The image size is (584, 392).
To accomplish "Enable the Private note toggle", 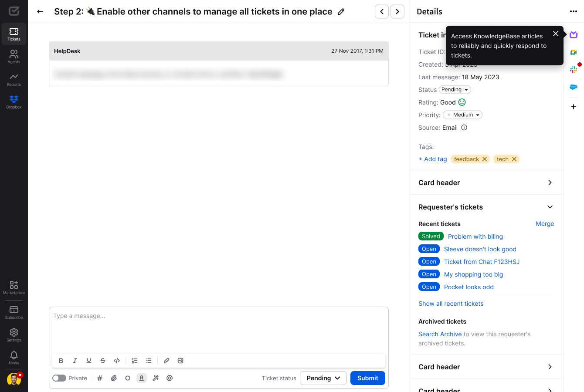I will tap(59, 378).
